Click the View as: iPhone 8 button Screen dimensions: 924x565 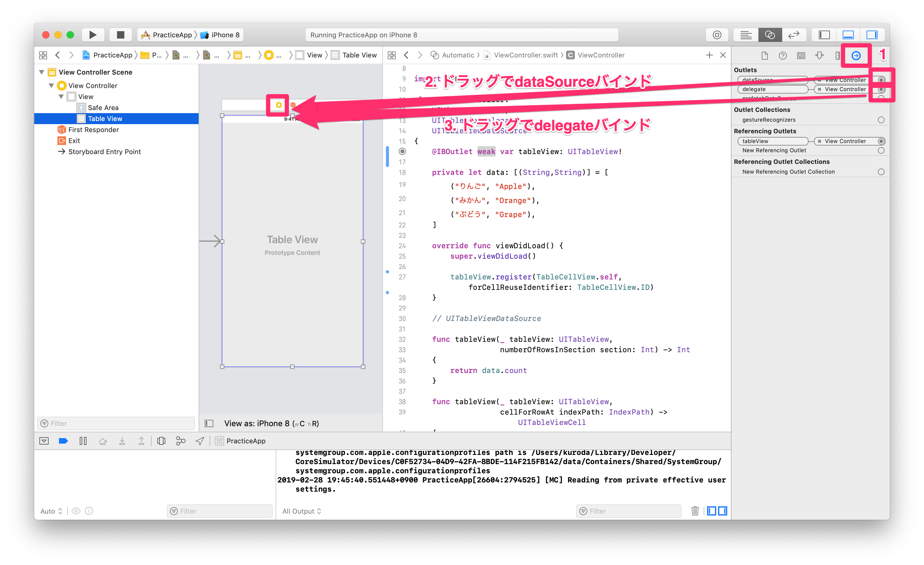pyautogui.click(x=271, y=423)
